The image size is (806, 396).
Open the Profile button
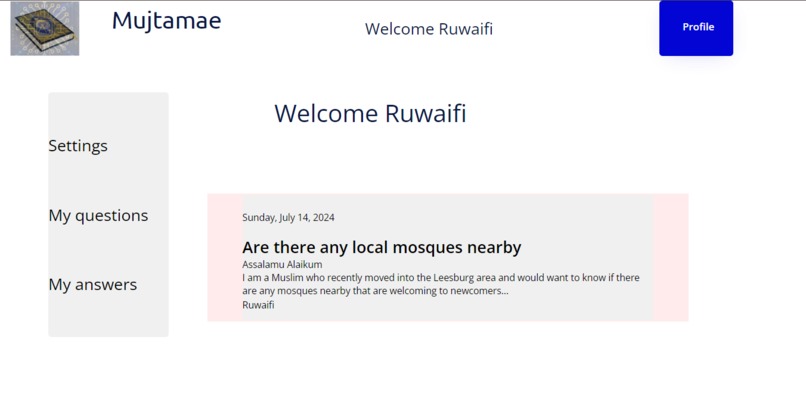point(696,28)
